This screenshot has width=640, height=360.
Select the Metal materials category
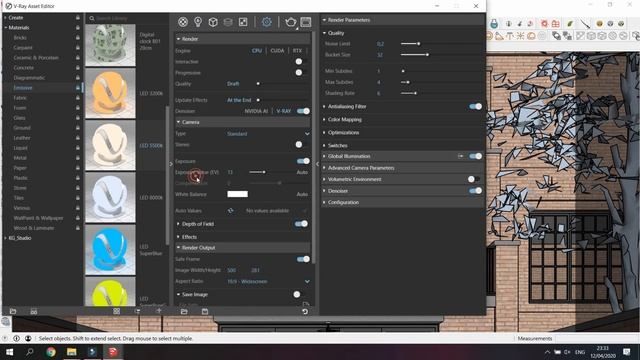[x=20, y=158]
